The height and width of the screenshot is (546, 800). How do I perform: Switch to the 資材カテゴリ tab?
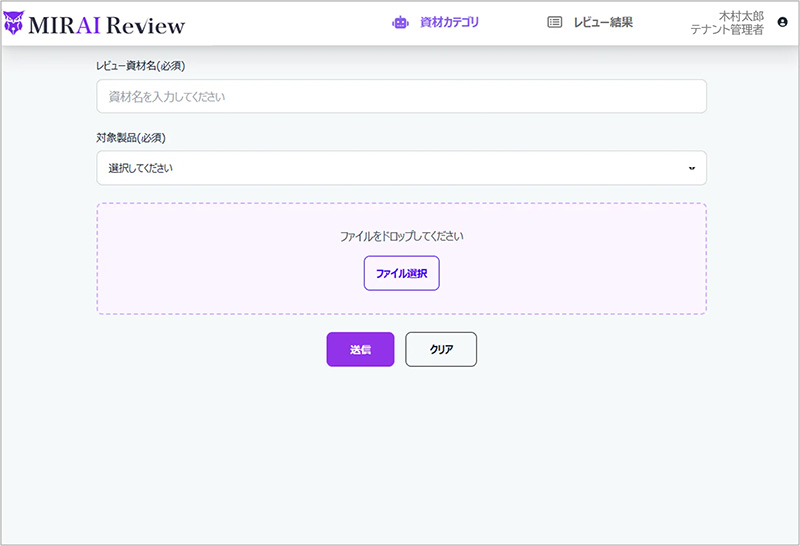pyautogui.click(x=450, y=22)
